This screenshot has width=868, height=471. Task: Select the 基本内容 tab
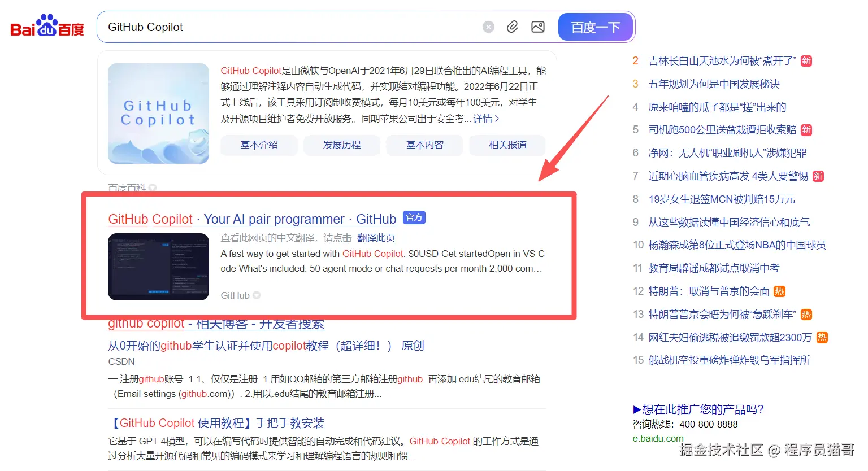(425, 145)
